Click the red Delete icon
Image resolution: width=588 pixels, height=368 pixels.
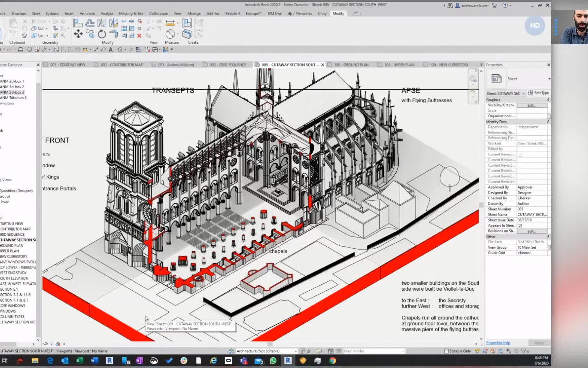coord(139,35)
